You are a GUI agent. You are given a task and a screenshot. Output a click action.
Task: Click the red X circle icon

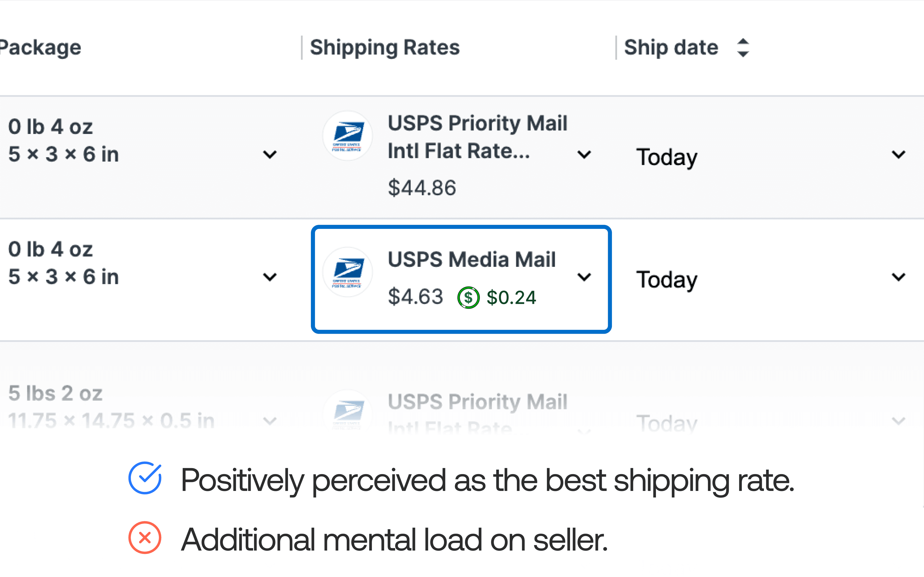point(145,537)
